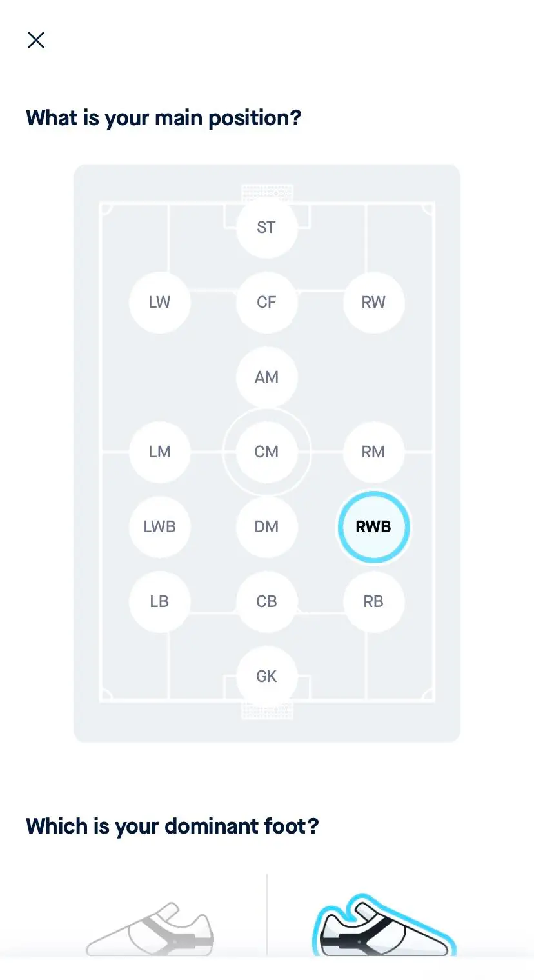The image size is (534, 980).
Task: Choose DM defensive midfielder position
Action: [266, 526]
